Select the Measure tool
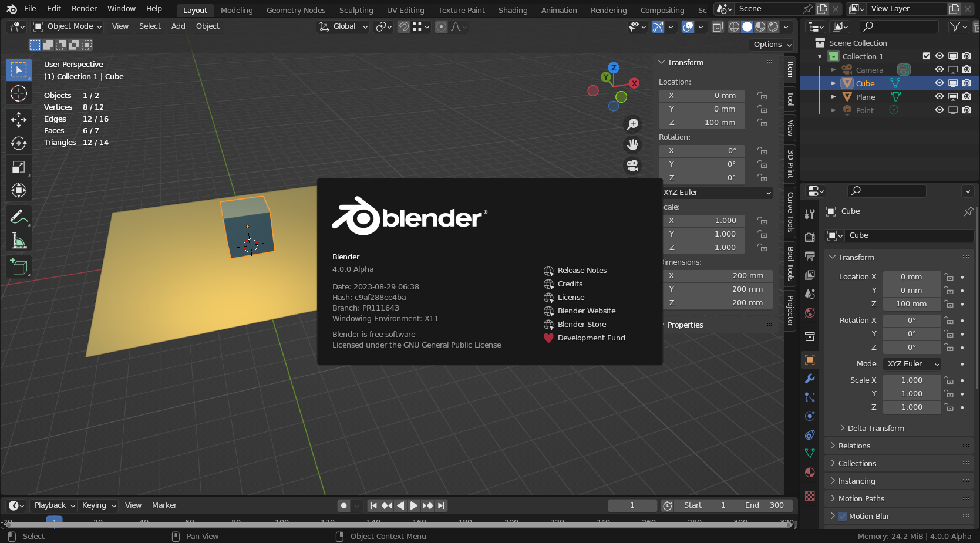Image resolution: width=980 pixels, height=543 pixels. [x=19, y=241]
